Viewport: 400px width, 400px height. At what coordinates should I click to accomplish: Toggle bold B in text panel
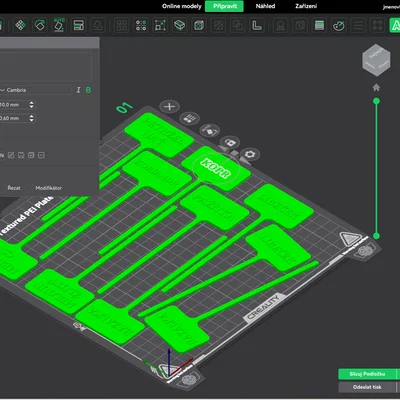[x=88, y=90]
